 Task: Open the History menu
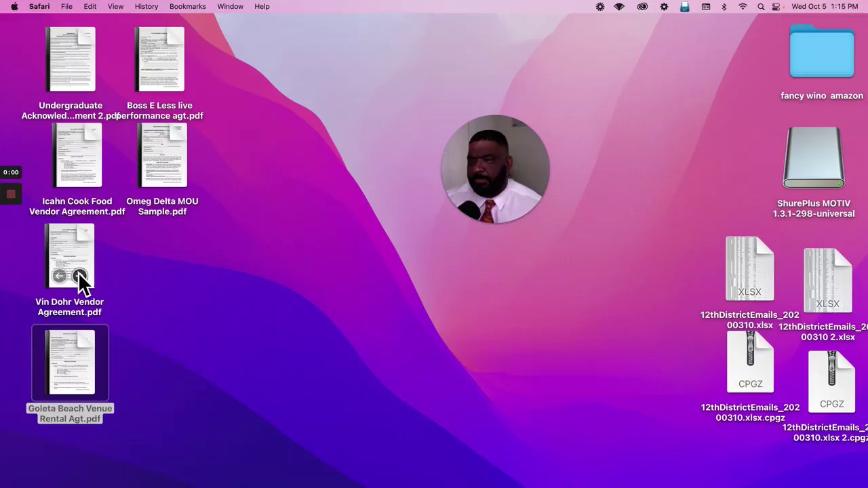(x=146, y=7)
